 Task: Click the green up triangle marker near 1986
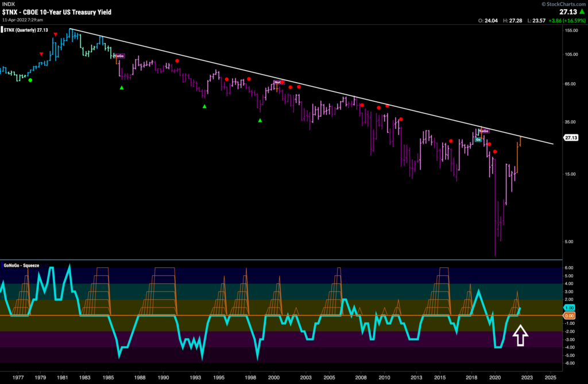(122, 88)
